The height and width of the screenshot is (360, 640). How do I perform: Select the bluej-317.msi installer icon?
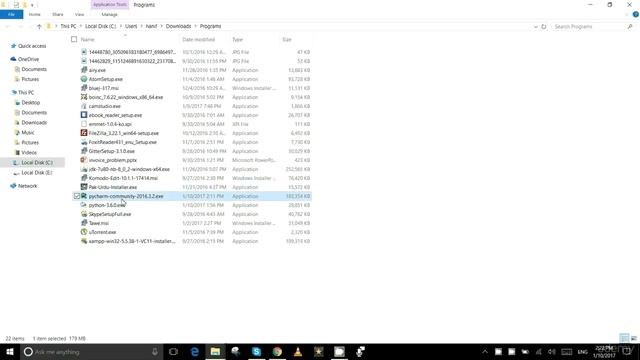tap(84, 88)
